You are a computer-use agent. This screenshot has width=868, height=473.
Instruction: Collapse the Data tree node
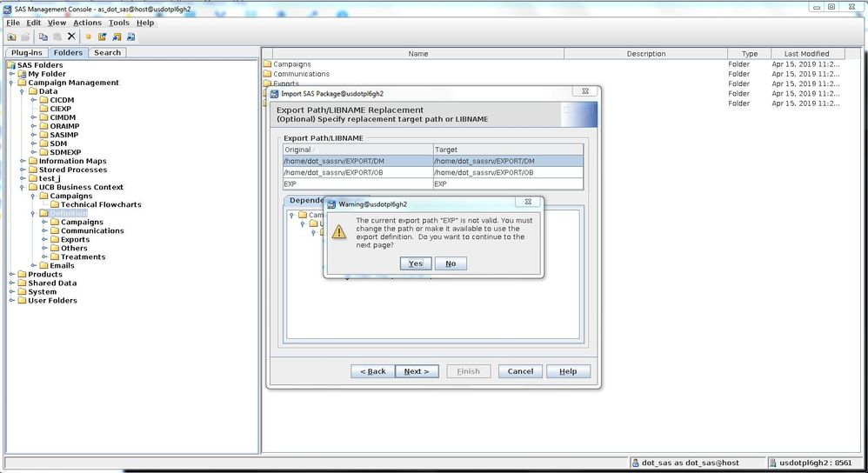[22, 92]
